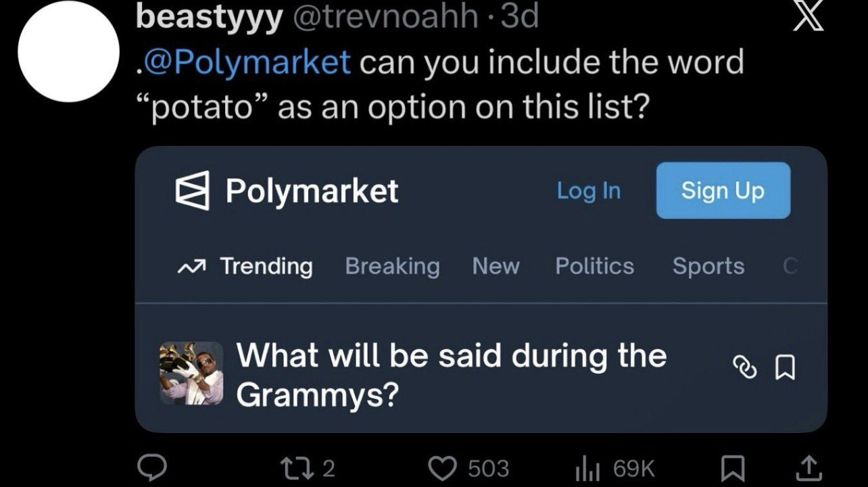Open the New tab
This screenshot has height=487, width=868.
tap(496, 266)
